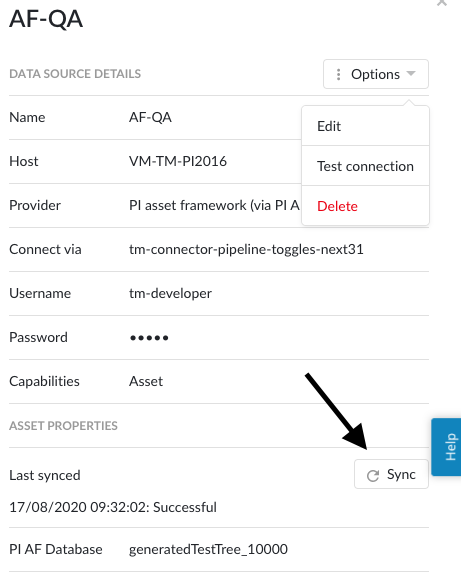This screenshot has width=461, height=582.
Task: Select Test connection menu entry
Action: 366,166
